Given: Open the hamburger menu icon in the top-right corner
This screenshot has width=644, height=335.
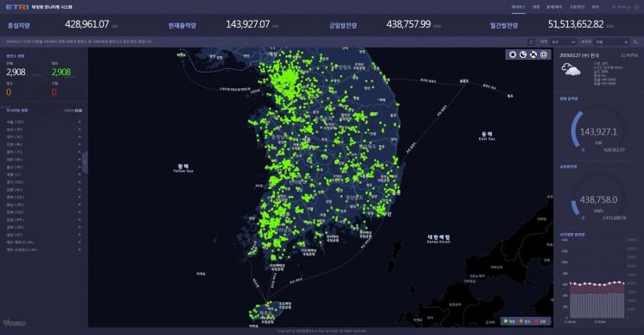Looking at the screenshot, I should 636,7.
